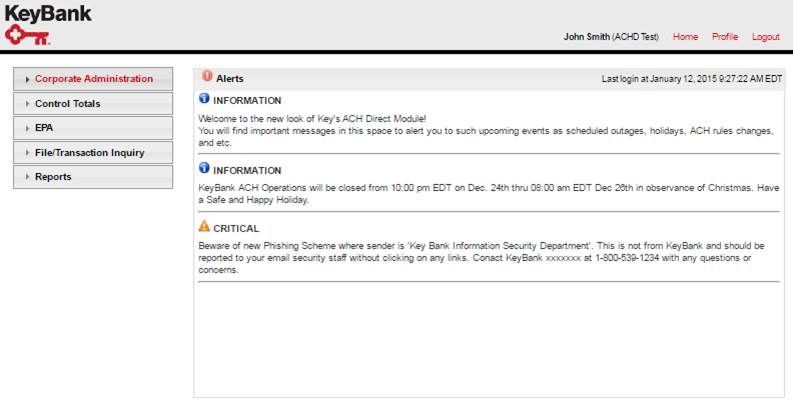Click the John Smith user name
The width and height of the screenshot is (793, 401).
coord(587,37)
